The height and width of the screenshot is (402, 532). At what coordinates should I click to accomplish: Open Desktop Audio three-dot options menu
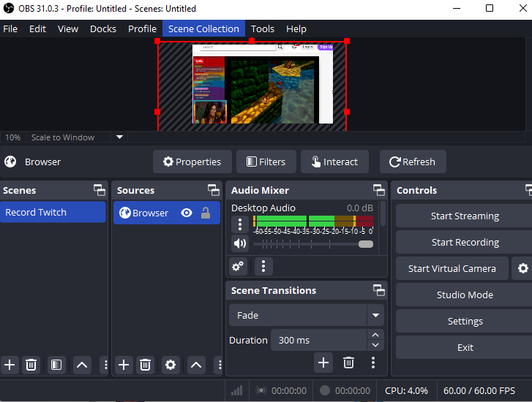[240, 224]
